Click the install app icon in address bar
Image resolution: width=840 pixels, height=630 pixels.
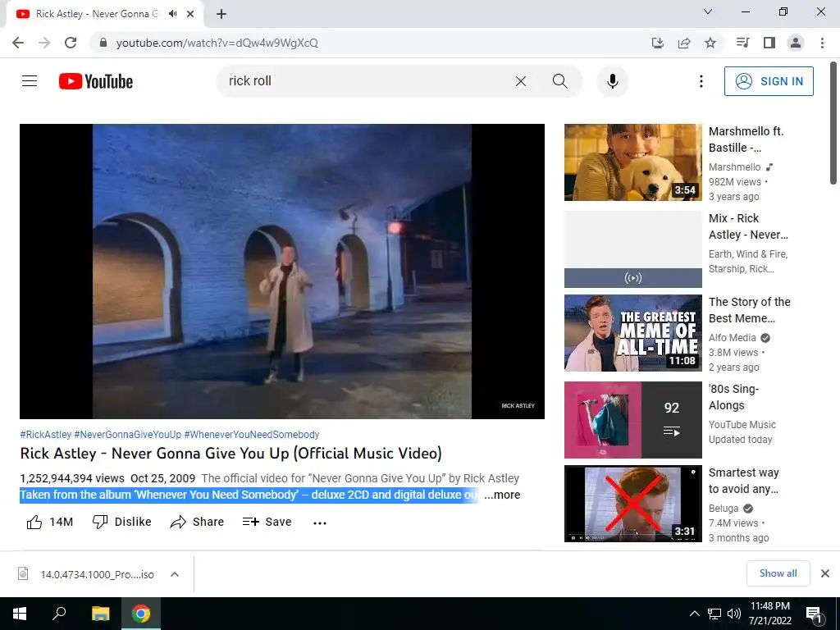[x=658, y=43]
